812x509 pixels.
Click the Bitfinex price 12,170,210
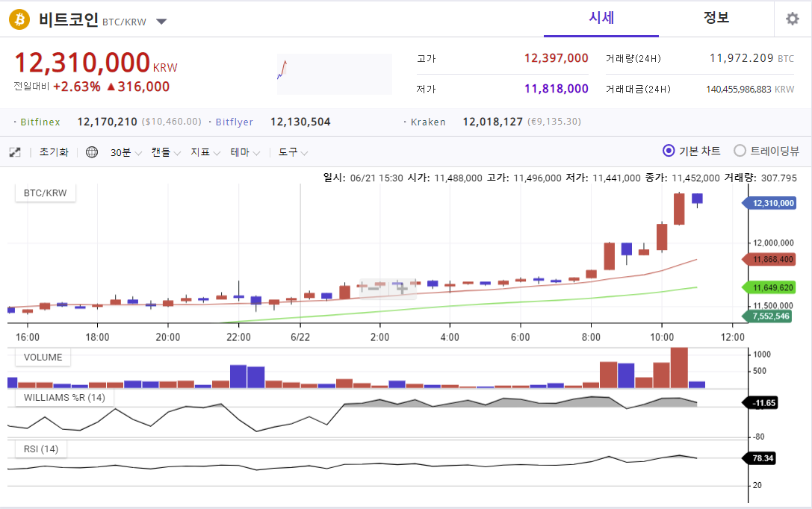click(108, 122)
